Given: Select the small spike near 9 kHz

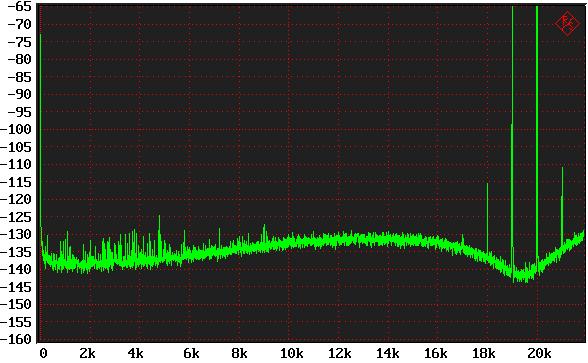Looking at the screenshot, I should (264, 234).
